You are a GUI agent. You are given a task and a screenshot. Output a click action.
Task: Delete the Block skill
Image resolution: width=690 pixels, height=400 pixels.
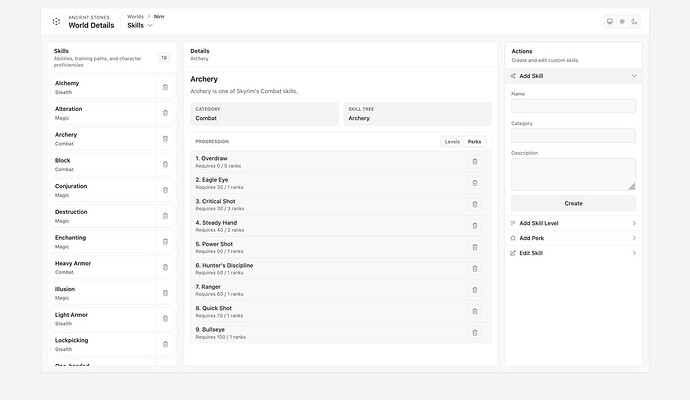165,165
